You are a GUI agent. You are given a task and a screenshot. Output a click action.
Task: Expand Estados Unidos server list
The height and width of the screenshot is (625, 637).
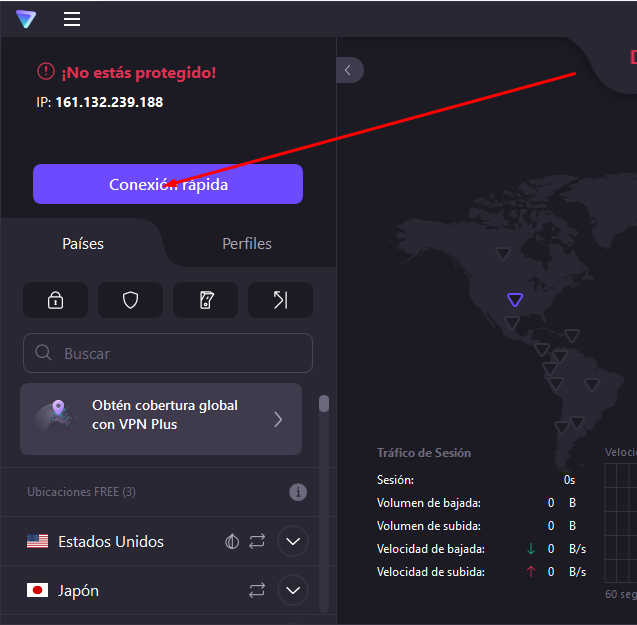(x=293, y=542)
